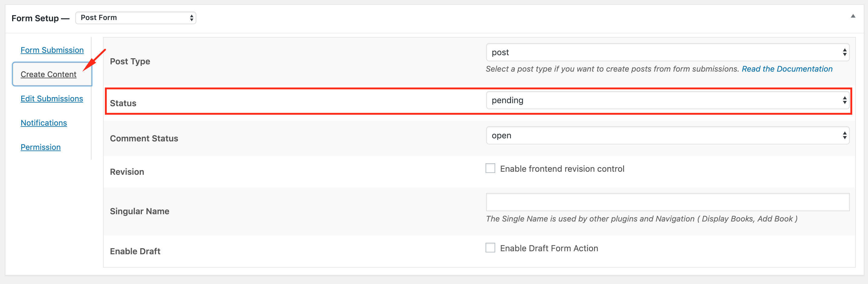Navigate to the Form Submission section

point(52,49)
